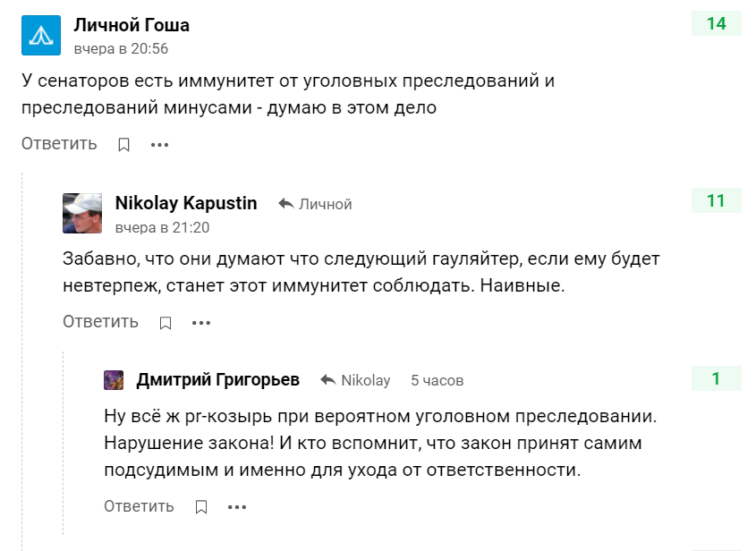Jump to parent comment via 'Личной' reply arrow
This screenshot has width=756, height=551.
tap(315, 204)
